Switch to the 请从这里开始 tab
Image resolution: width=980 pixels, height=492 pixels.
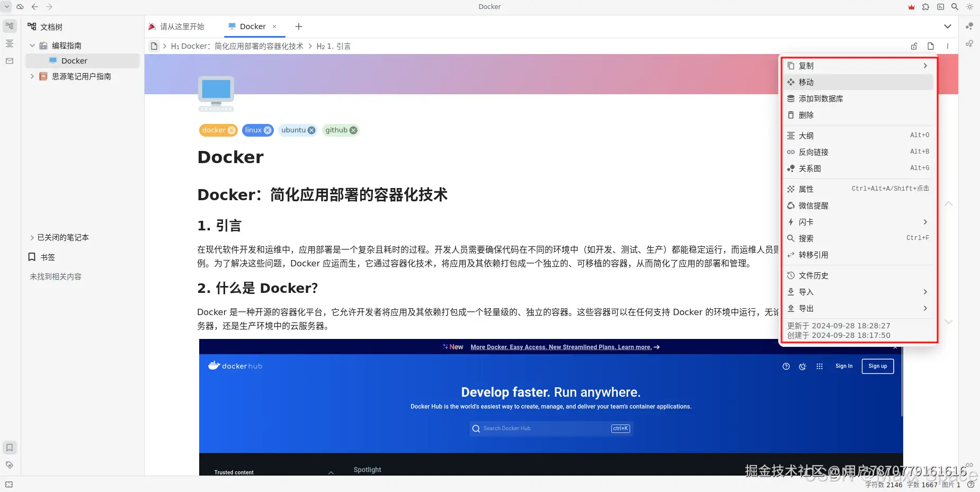point(177,26)
